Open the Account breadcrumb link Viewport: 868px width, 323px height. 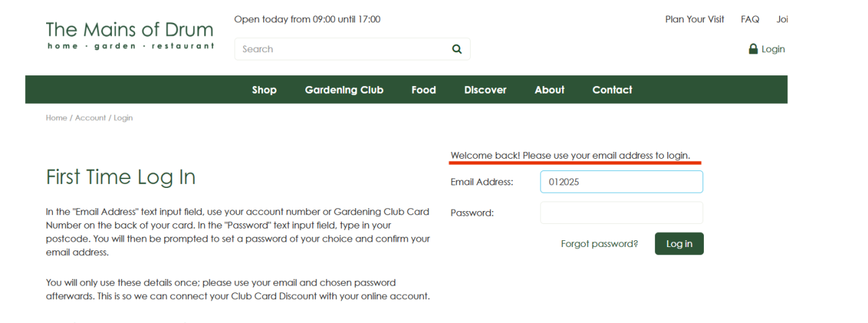(x=90, y=117)
